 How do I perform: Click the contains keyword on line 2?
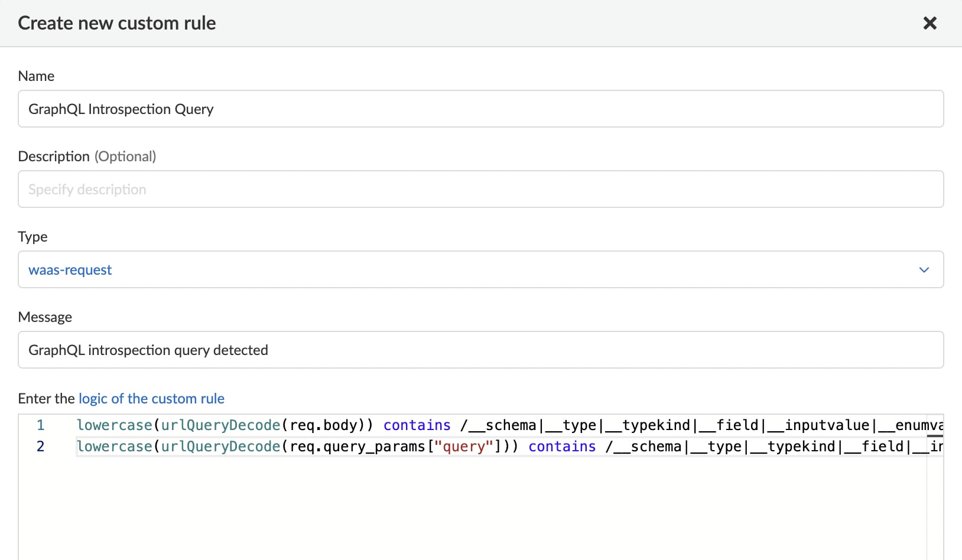(x=562, y=447)
